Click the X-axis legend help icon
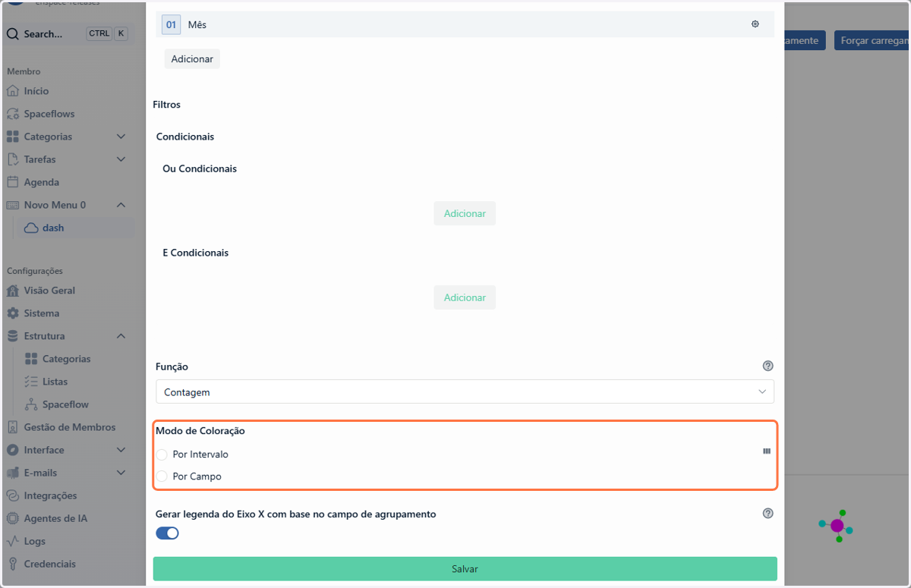Screen dimensions: 911x588 (768, 514)
